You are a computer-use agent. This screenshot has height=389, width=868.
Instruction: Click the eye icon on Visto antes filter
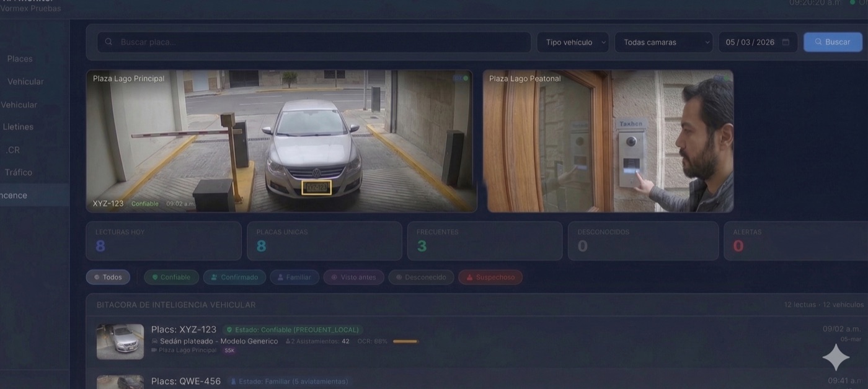(x=334, y=277)
